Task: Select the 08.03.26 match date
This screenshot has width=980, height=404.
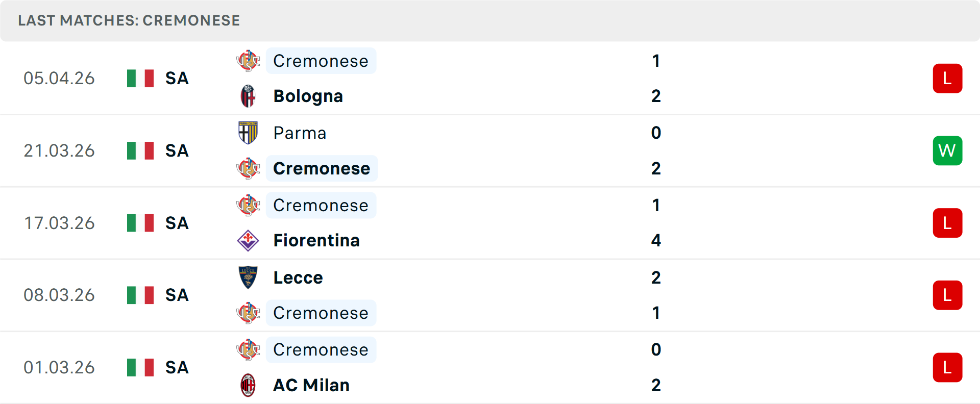Action: (59, 295)
